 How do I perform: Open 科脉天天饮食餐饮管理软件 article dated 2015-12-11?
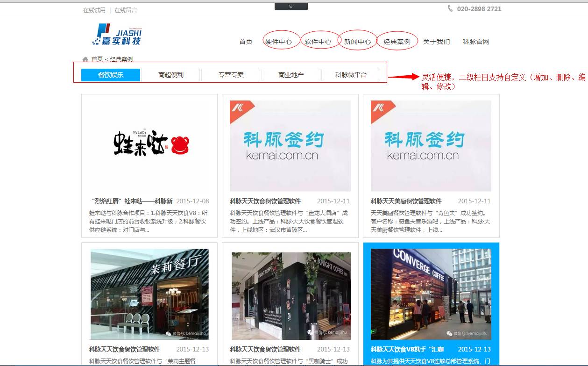(265, 201)
